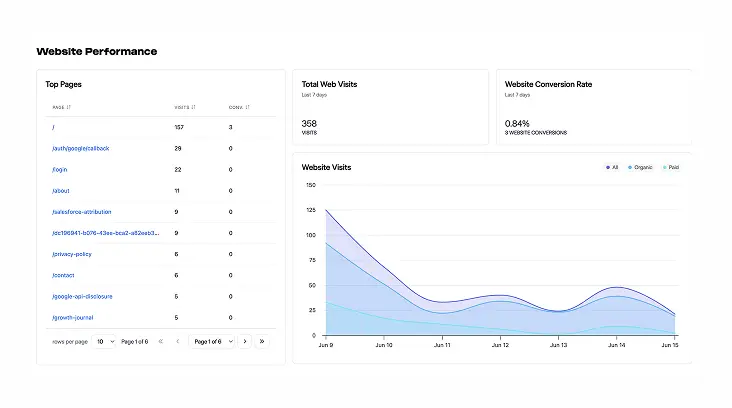
Task: Go to previous page chevron icon
Action: (177, 342)
